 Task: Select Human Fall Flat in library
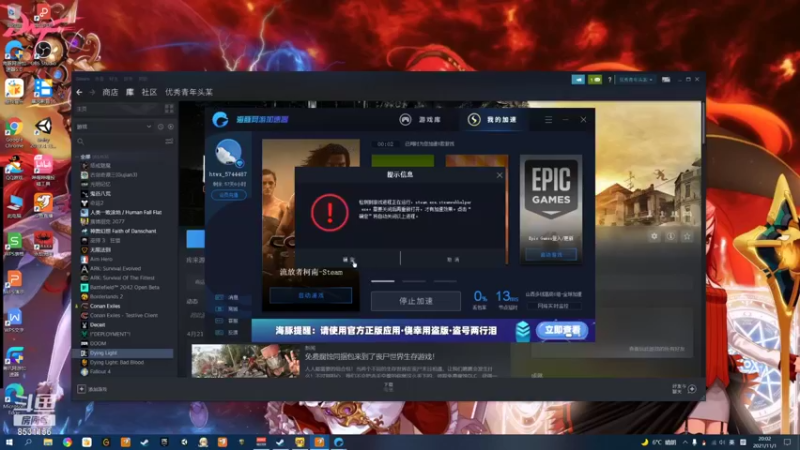[x=126, y=212]
